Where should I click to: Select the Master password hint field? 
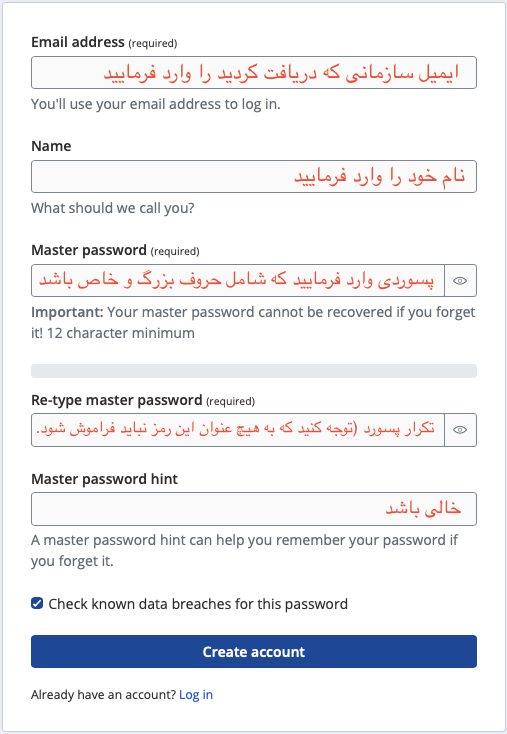click(254, 509)
